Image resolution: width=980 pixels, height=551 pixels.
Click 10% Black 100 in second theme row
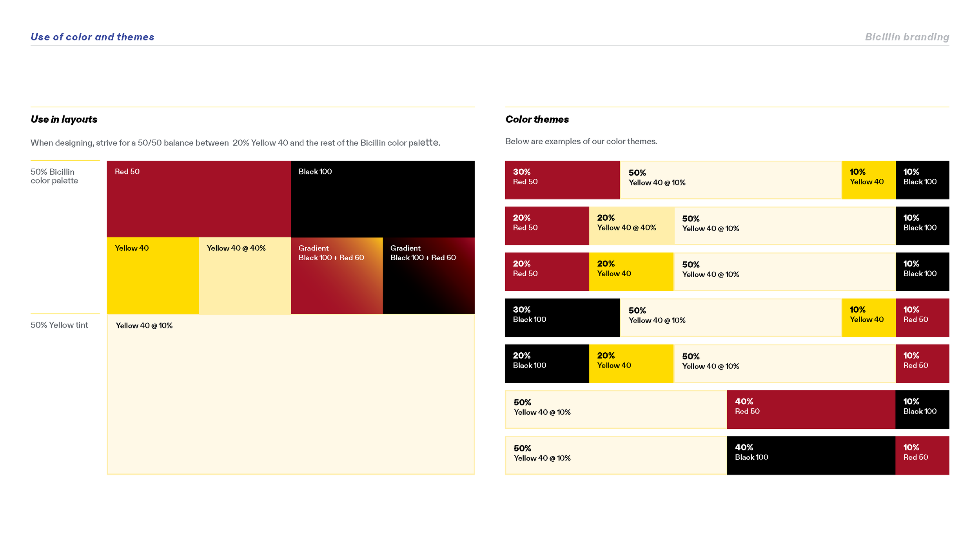click(x=922, y=226)
